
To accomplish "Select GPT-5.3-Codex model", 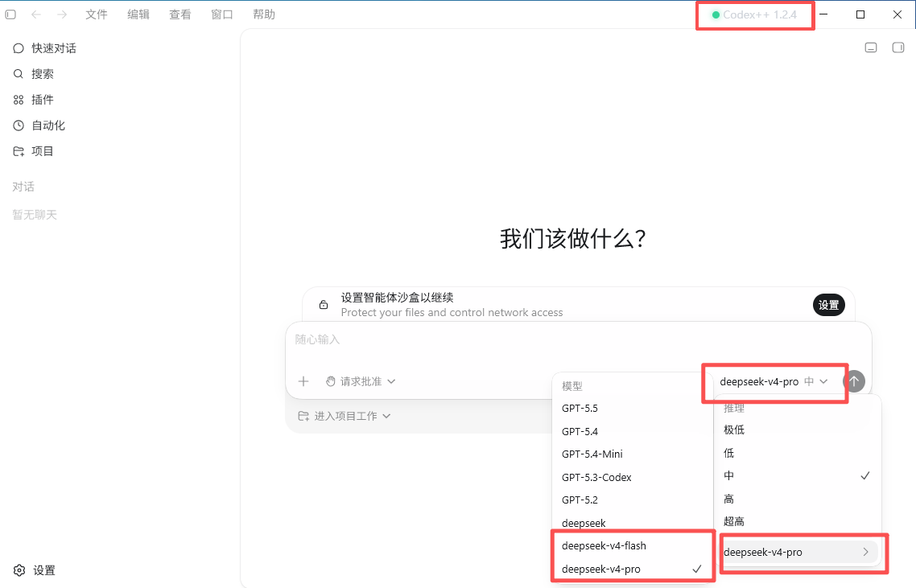I will 632,478.
